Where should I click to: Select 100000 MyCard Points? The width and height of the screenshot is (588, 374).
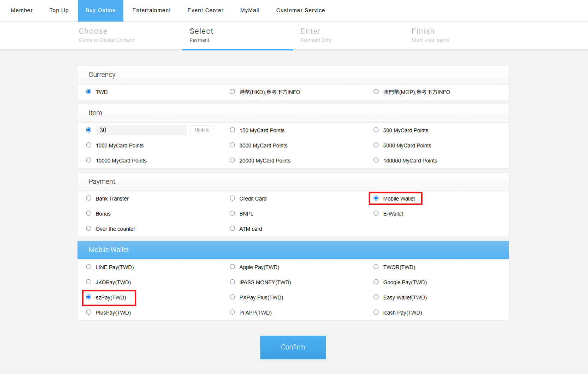(376, 160)
